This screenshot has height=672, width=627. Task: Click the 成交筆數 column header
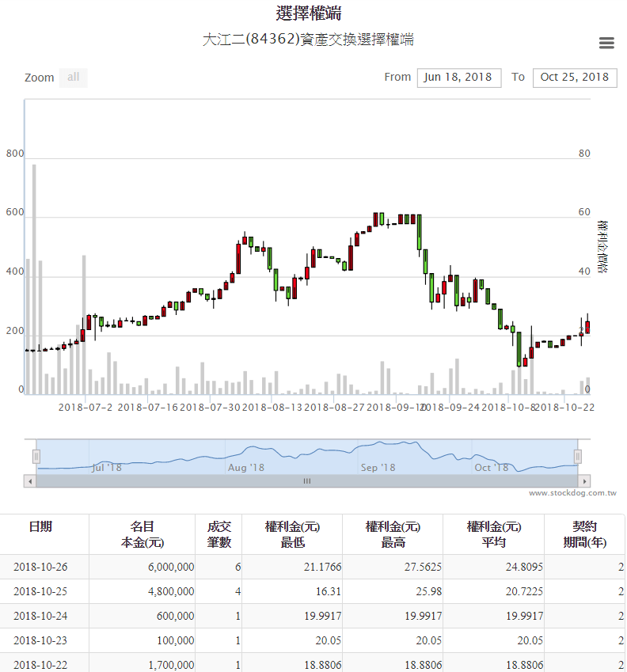(x=218, y=534)
